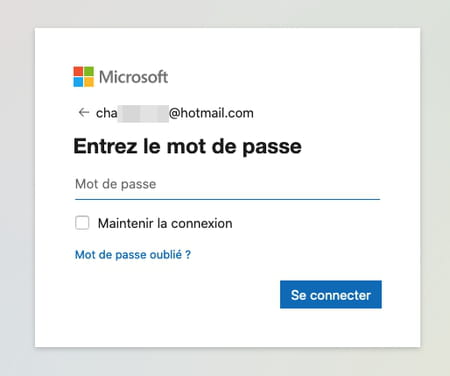Click the Microsoft four-color logo squares

pos(83,77)
